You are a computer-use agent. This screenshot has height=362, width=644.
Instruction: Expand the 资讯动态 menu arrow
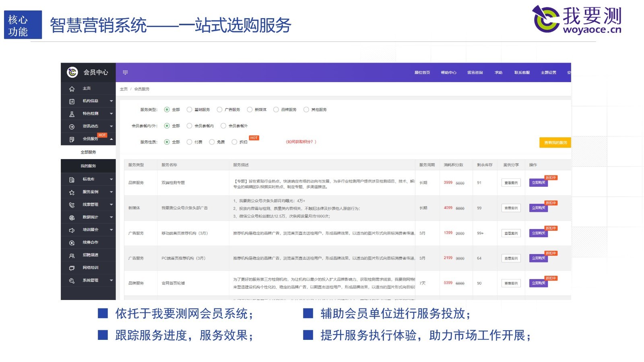click(x=111, y=126)
